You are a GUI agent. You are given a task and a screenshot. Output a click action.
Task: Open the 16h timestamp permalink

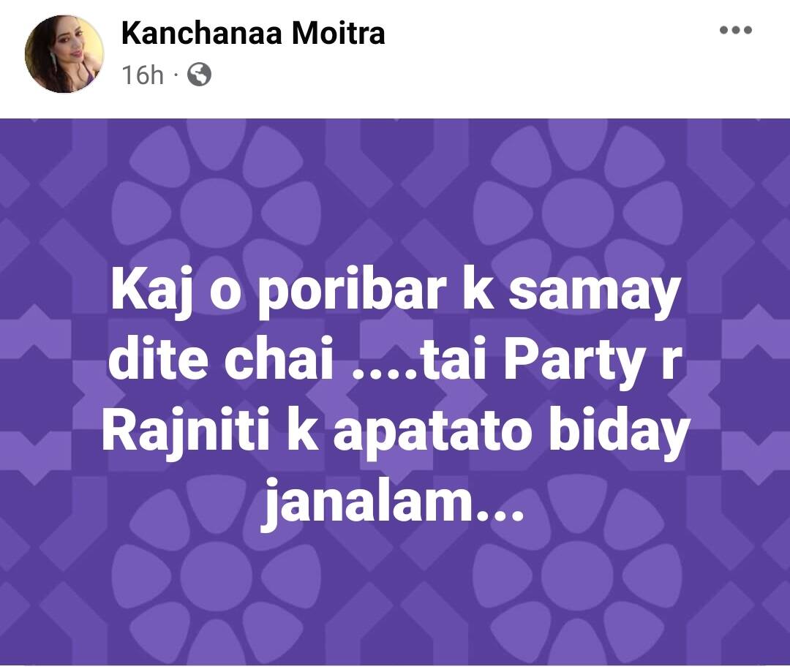(143, 75)
